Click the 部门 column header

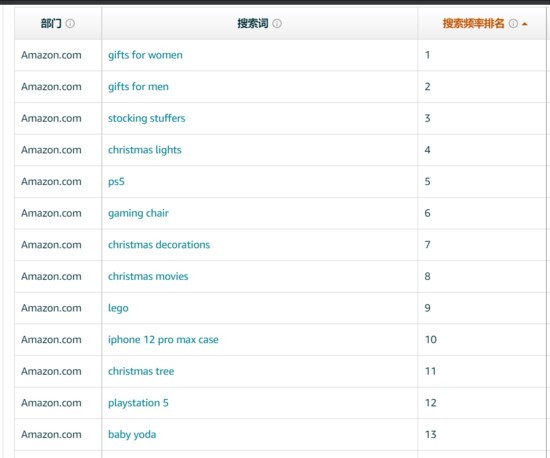pos(51,23)
